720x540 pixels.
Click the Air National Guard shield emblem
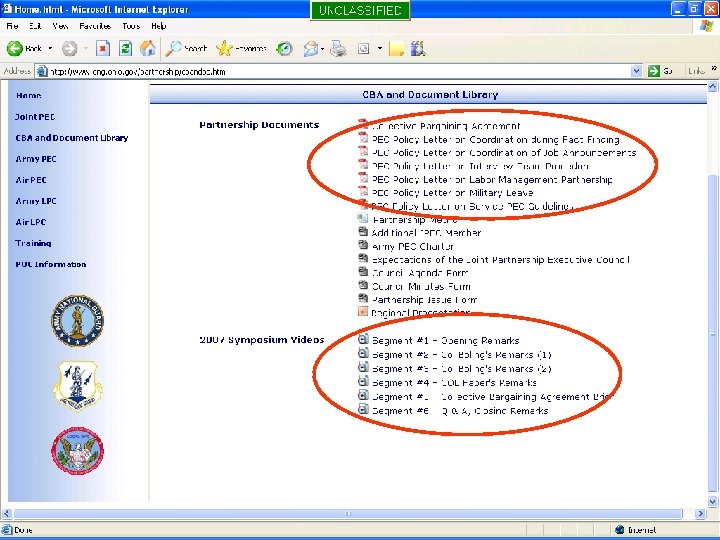[78, 386]
